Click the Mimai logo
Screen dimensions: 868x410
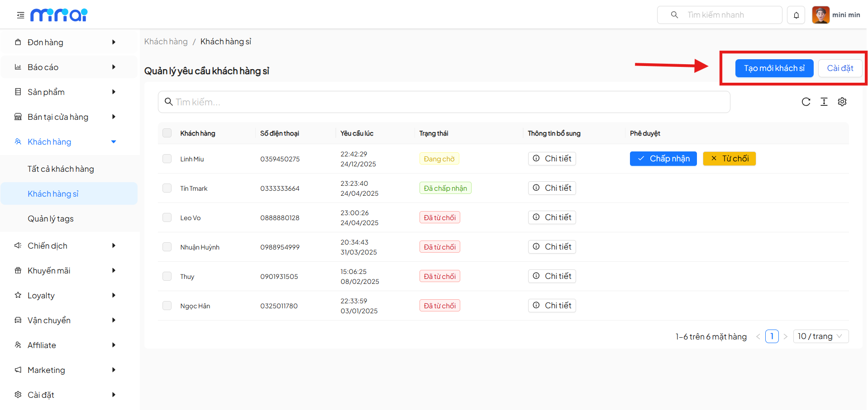point(59,15)
